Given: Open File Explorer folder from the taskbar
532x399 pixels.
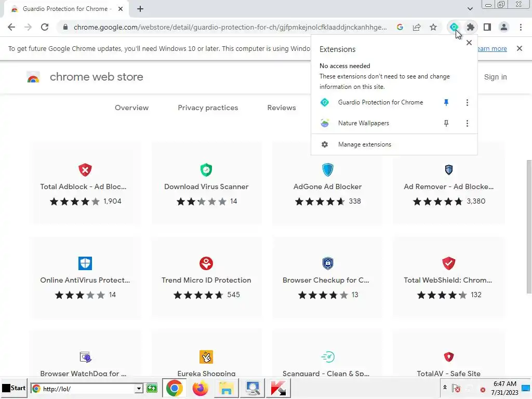Looking at the screenshot, I should click(227, 389).
